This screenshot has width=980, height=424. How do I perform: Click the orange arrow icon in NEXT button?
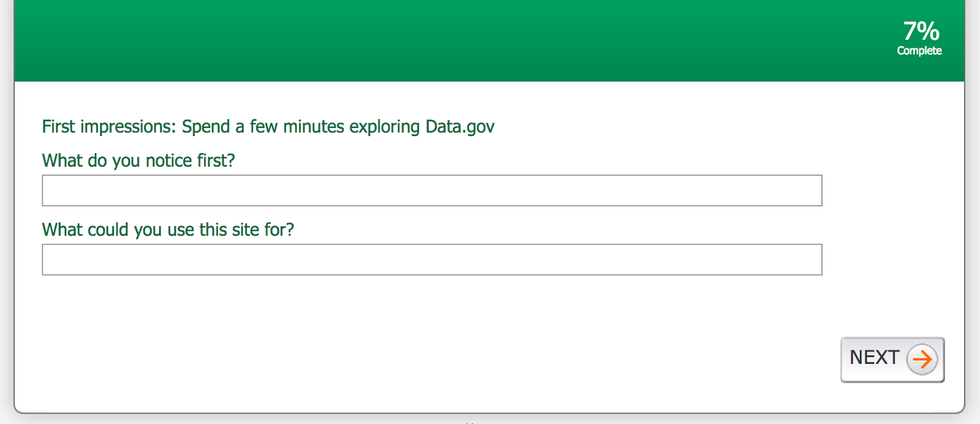(x=922, y=360)
